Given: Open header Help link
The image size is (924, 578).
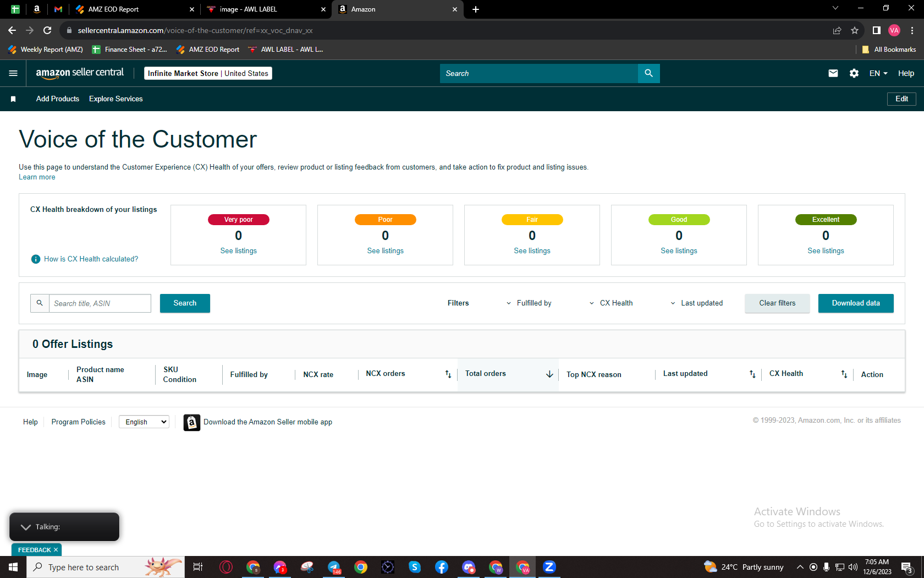Looking at the screenshot, I should (x=906, y=73).
